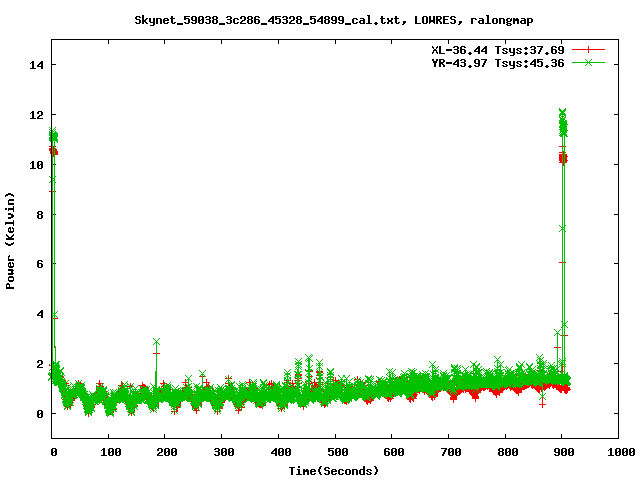Viewport: 640px width, 480px height.
Task: Click the Power (Kelvin) y-axis label
Action: click(10, 241)
